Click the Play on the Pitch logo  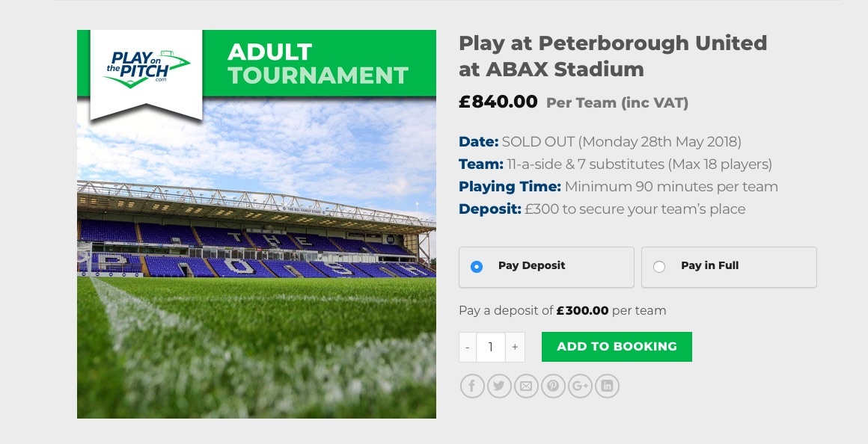[146, 69]
